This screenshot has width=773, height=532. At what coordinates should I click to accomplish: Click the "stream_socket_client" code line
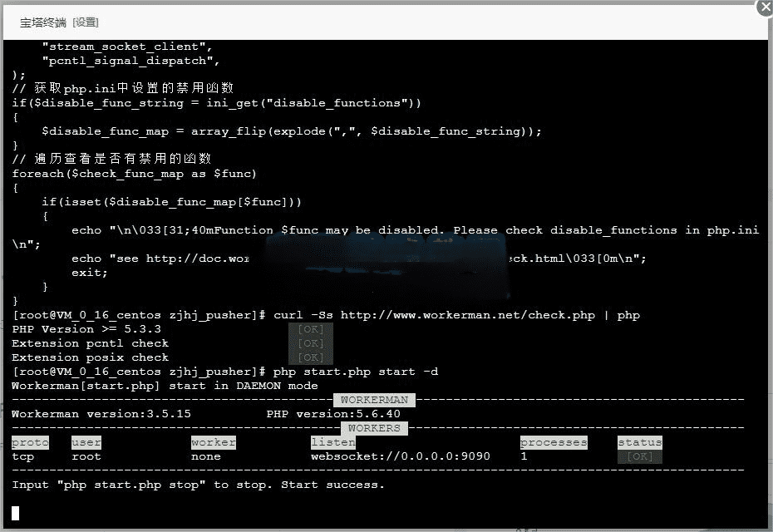[127, 47]
